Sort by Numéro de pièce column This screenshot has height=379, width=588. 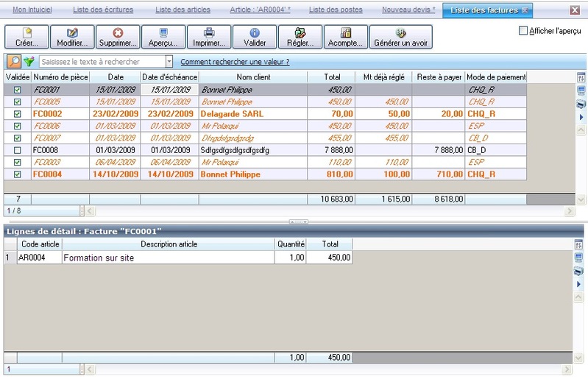point(60,77)
